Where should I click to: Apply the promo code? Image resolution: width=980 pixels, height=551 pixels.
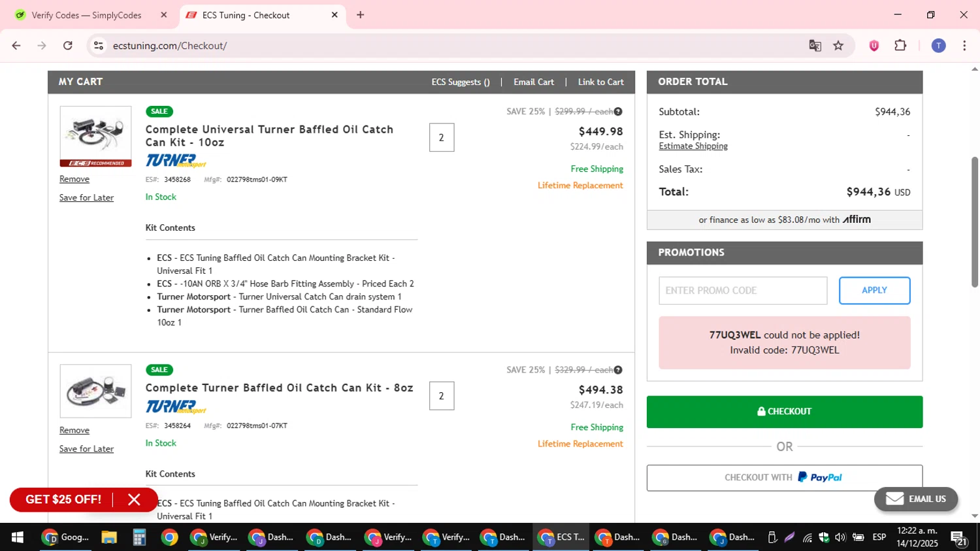[x=874, y=290]
